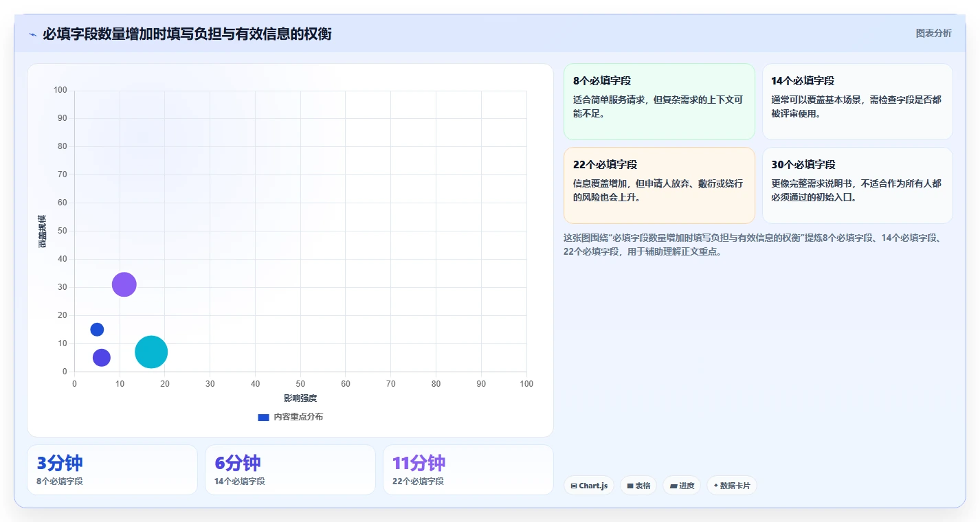The height and width of the screenshot is (522, 980).
Task: Select the indigo bubble near value 5
Action: tap(102, 357)
